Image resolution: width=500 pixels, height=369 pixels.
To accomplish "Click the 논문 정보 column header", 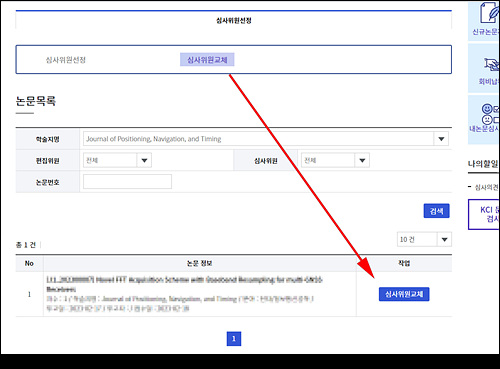I will click(199, 263).
